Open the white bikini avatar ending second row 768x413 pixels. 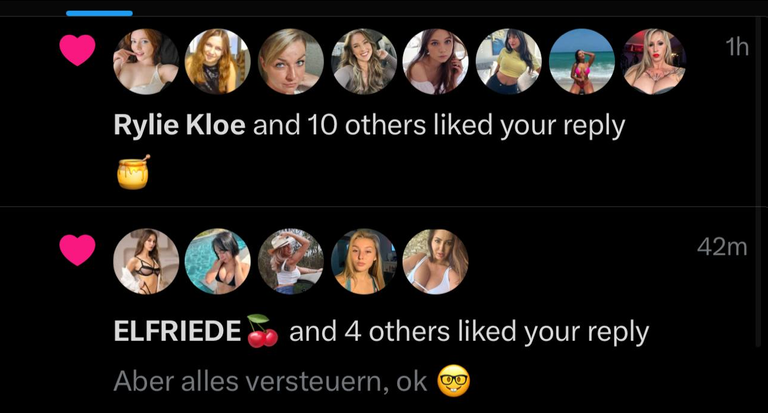pos(435,261)
